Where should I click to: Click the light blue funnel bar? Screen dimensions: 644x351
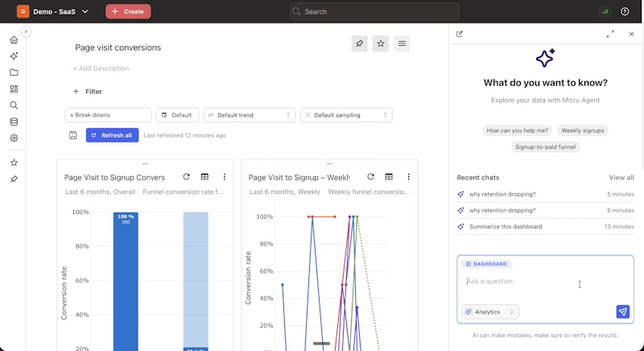(x=196, y=280)
